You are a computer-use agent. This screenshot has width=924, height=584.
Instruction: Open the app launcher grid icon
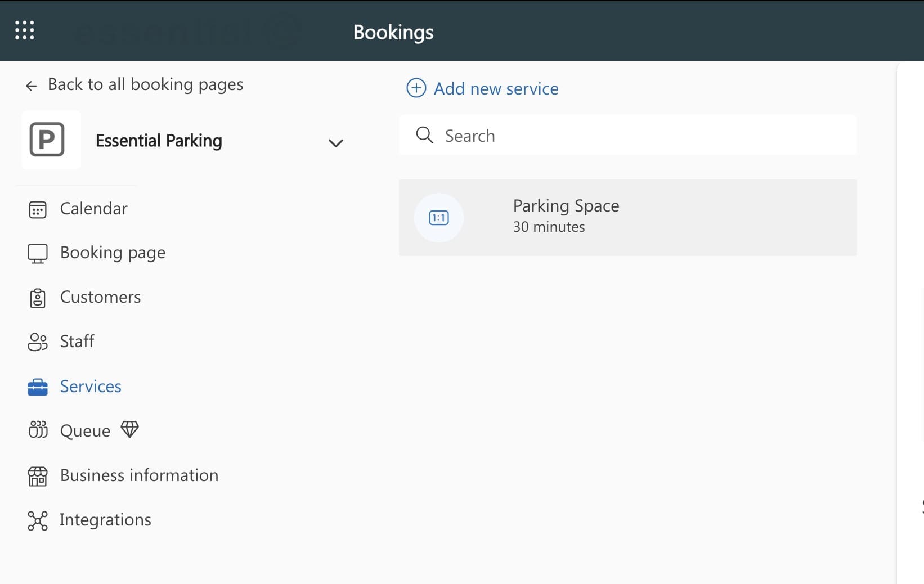24,30
